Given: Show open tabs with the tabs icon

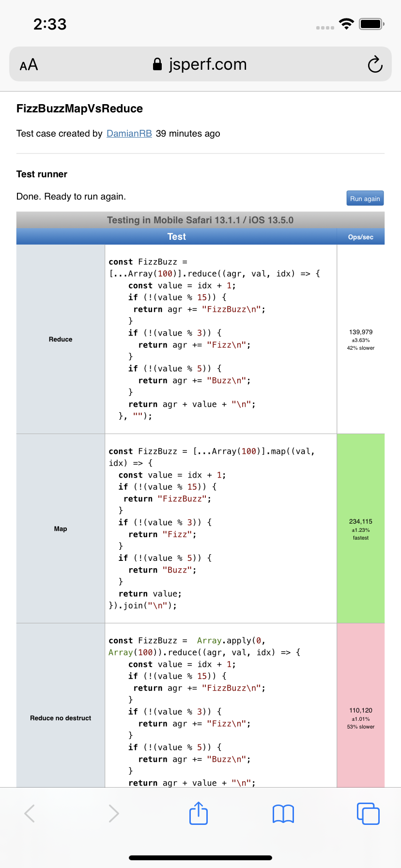Looking at the screenshot, I should pos(368,813).
